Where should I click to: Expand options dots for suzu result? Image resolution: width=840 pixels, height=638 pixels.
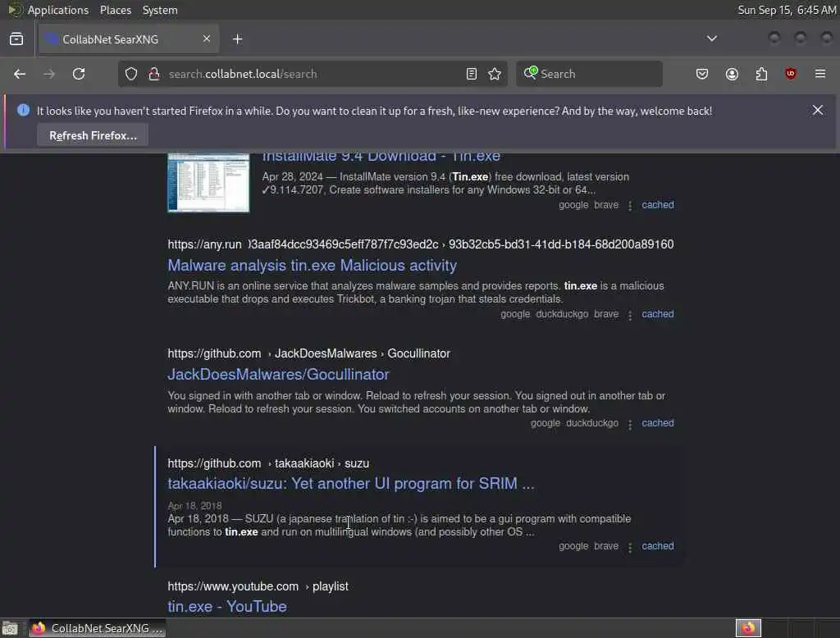pyautogui.click(x=630, y=548)
